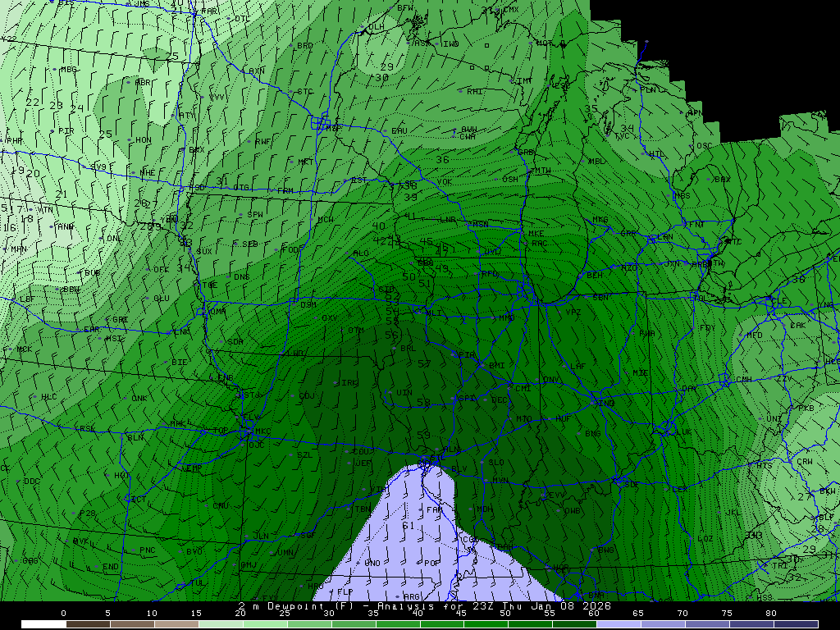Click the dark brown legend swatch between 0 and 5

pos(88,624)
